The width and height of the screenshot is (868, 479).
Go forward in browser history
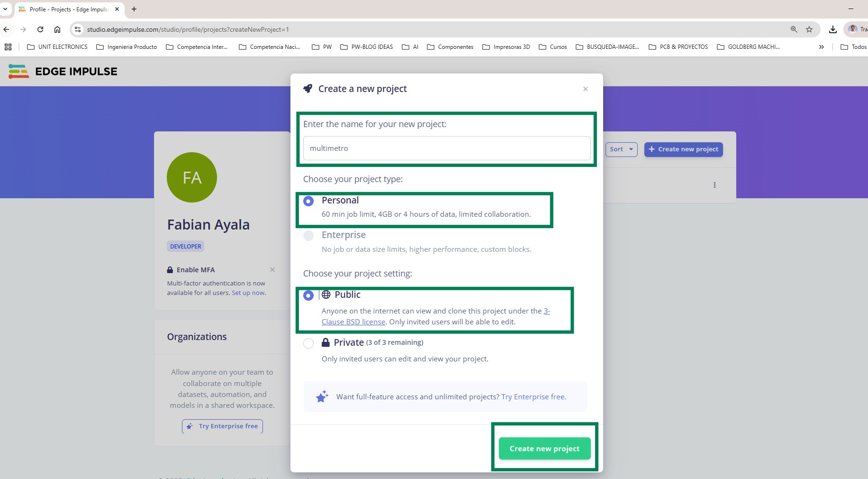tap(23, 29)
